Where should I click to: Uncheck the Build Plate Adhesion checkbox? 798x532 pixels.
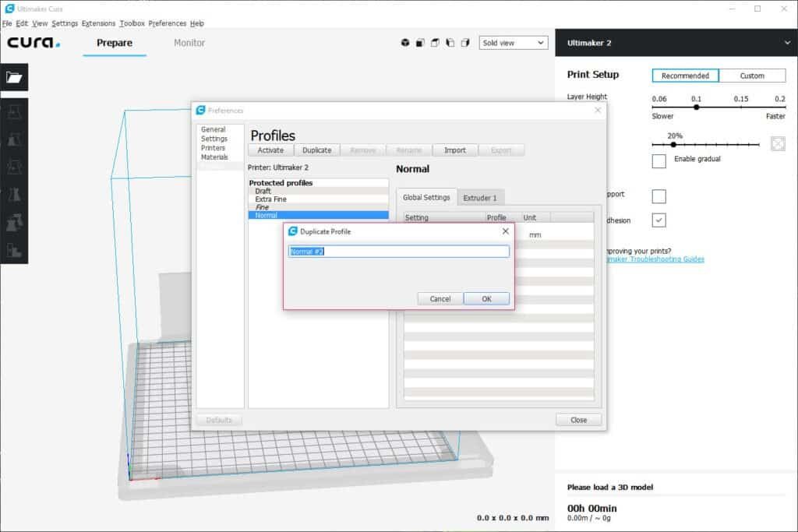[659, 220]
